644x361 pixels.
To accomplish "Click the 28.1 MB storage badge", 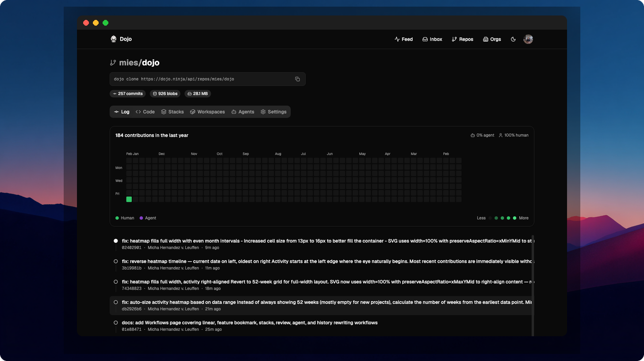I will [198, 93].
